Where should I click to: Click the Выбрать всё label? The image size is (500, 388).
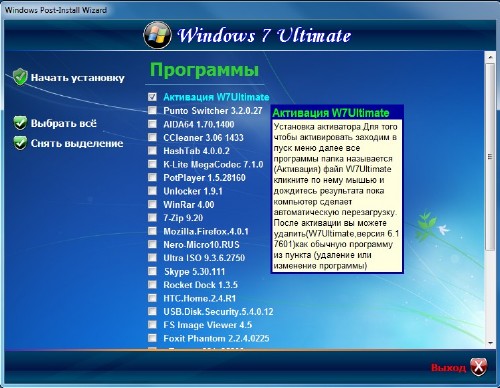64,123
